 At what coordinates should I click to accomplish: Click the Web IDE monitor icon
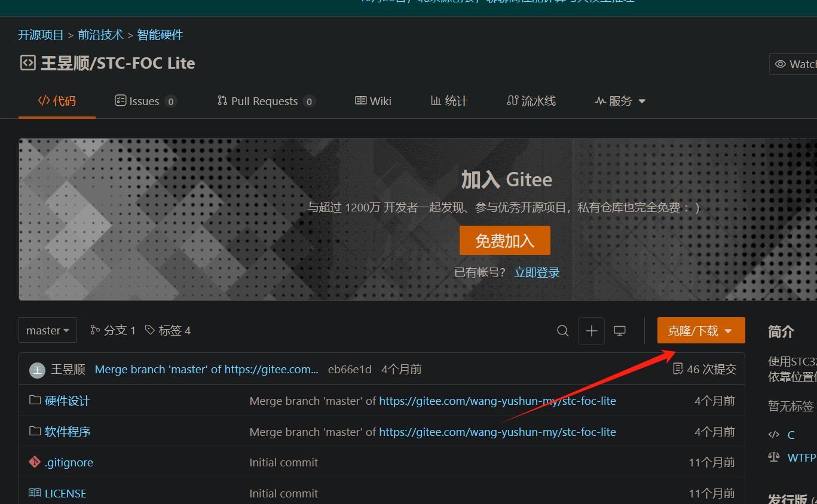(x=620, y=330)
